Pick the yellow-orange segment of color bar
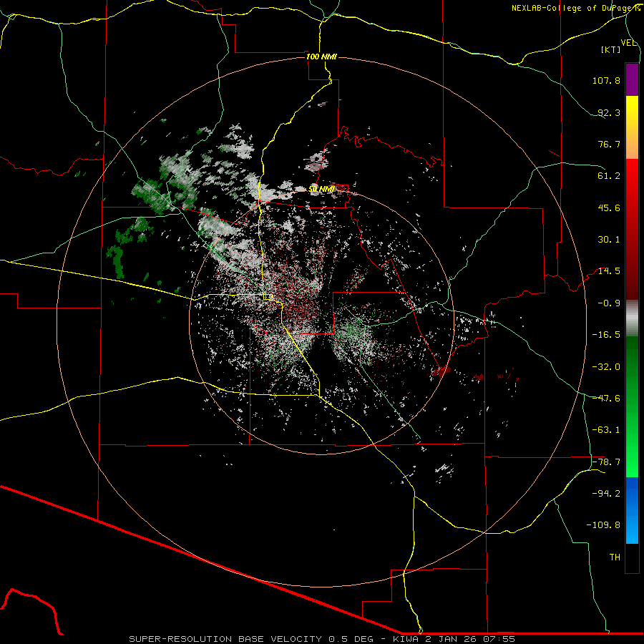644x644 pixels. point(632,127)
